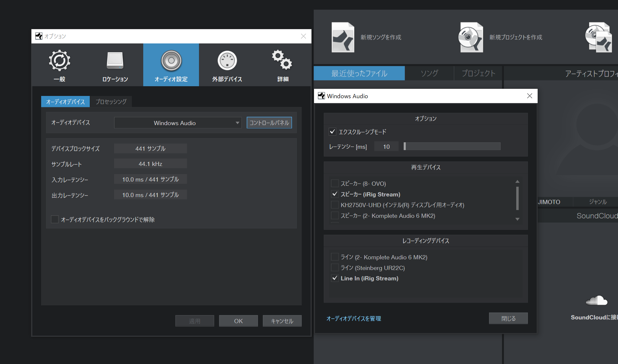Click 閉じる in Windows Audio dialog

508,318
